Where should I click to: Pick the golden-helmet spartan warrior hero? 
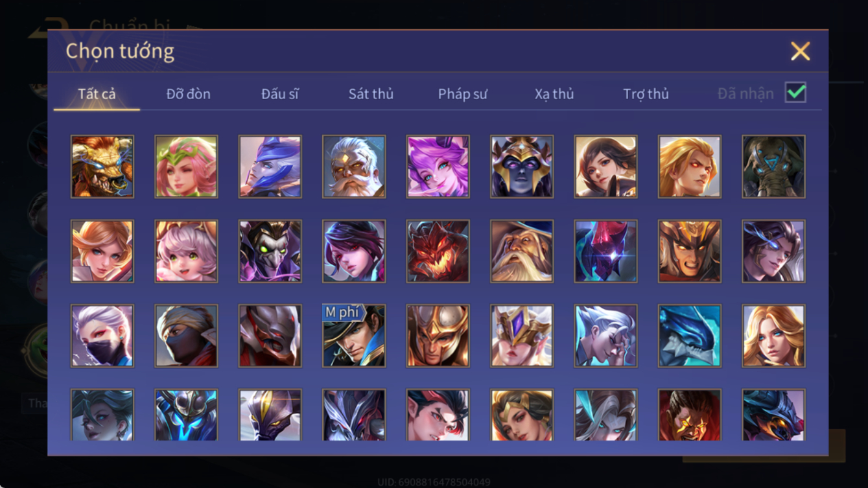point(438,336)
